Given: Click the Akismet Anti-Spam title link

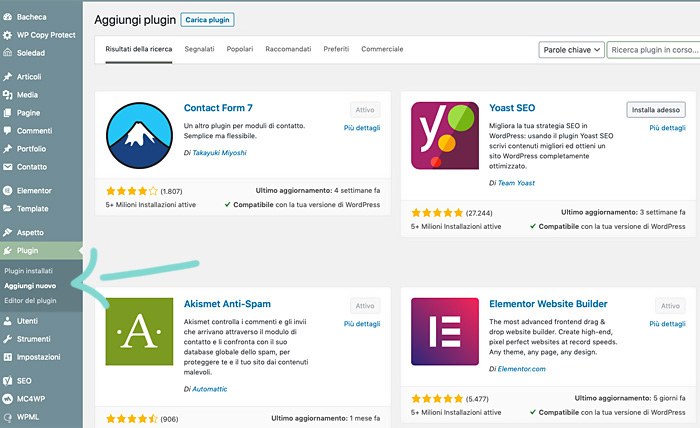Looking at the screenshot, I should pyautogui.click(x=227, y=304).
